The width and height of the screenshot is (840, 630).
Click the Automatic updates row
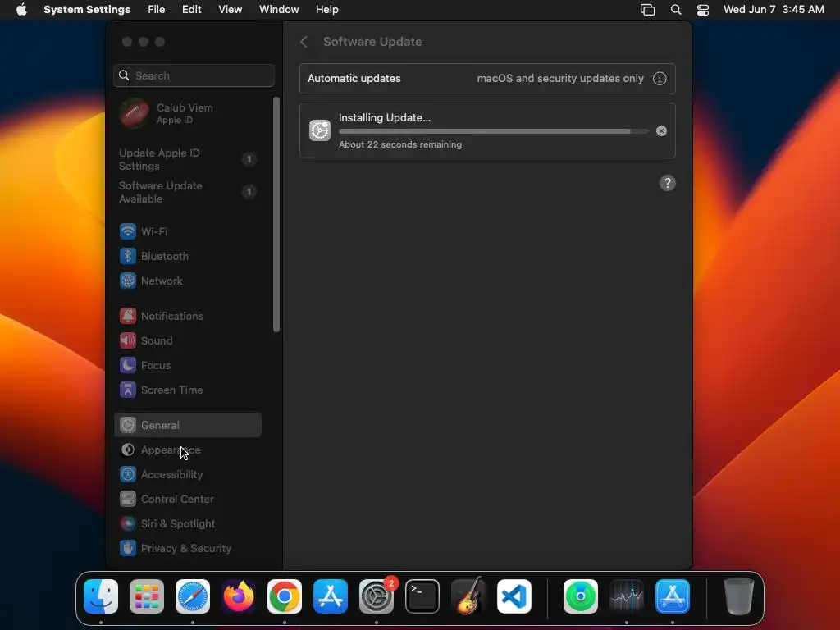[x=487, y=79]
